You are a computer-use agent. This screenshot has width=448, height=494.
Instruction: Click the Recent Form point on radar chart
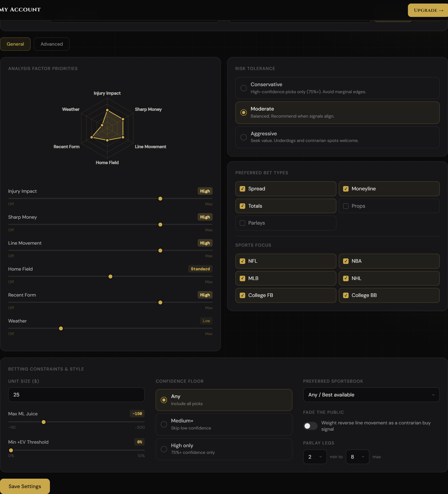pyautogui.click(x=92, y=137)
